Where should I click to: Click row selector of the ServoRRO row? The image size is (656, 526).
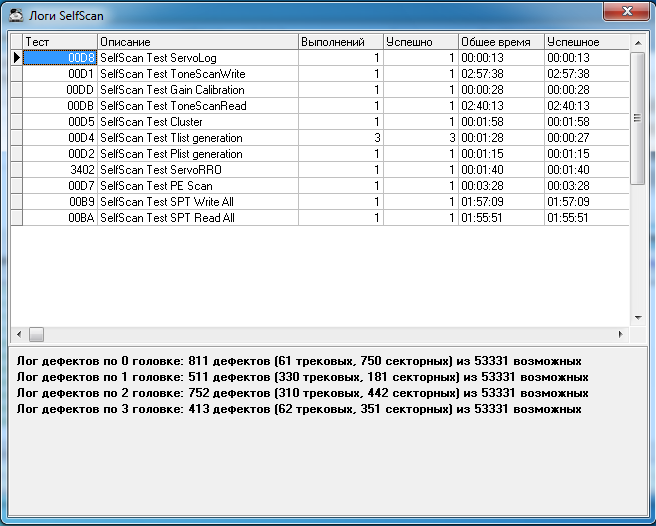(x=16, y=170)
